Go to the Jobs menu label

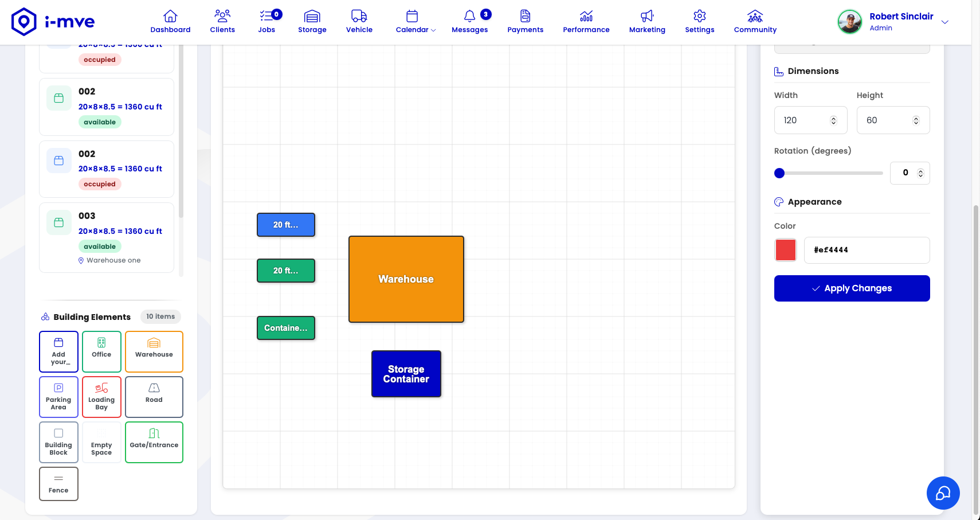(x=266, y=30)
